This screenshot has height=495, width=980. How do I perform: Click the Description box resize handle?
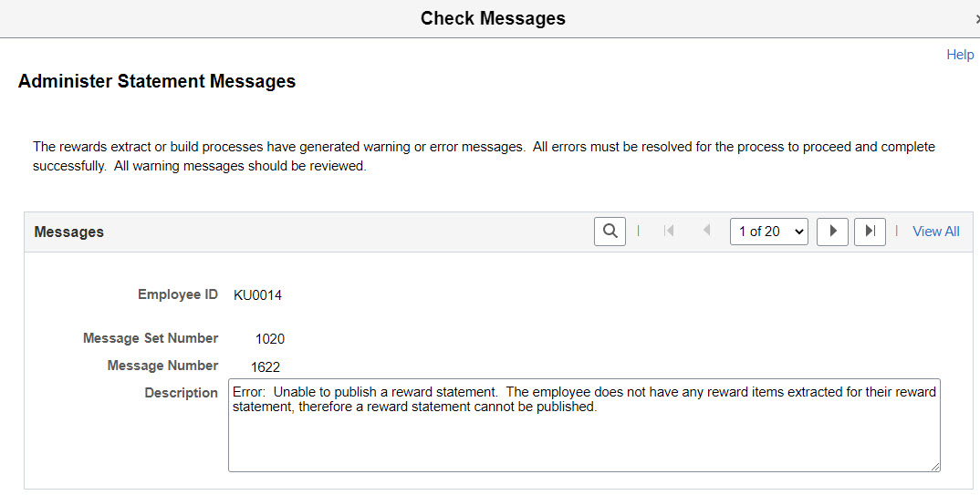[x=934, y=466]
